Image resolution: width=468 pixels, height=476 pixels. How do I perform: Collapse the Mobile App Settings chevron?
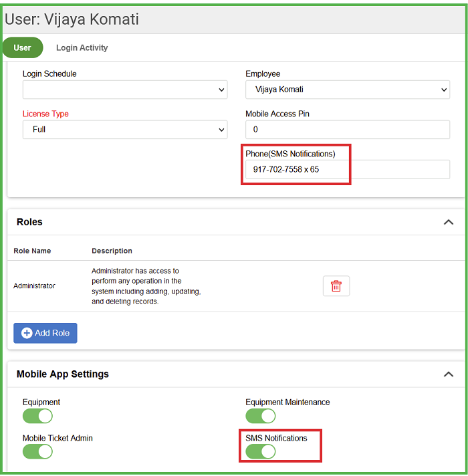[449, 374]
